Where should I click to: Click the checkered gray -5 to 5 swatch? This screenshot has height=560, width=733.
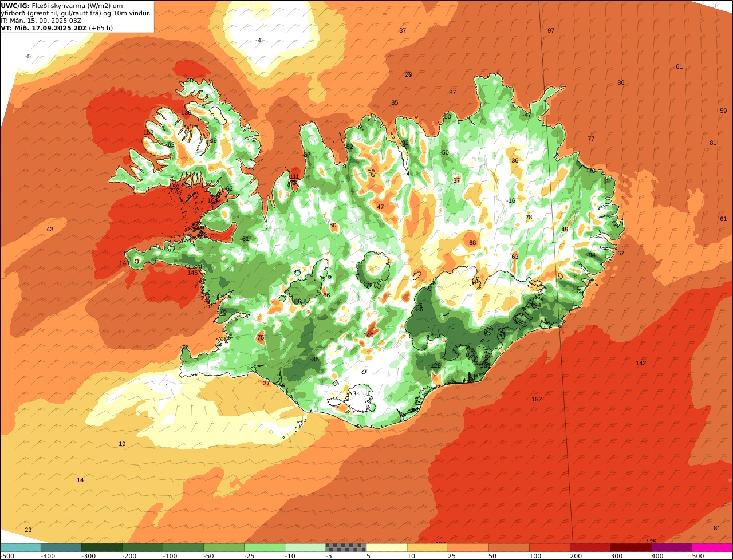346,547
